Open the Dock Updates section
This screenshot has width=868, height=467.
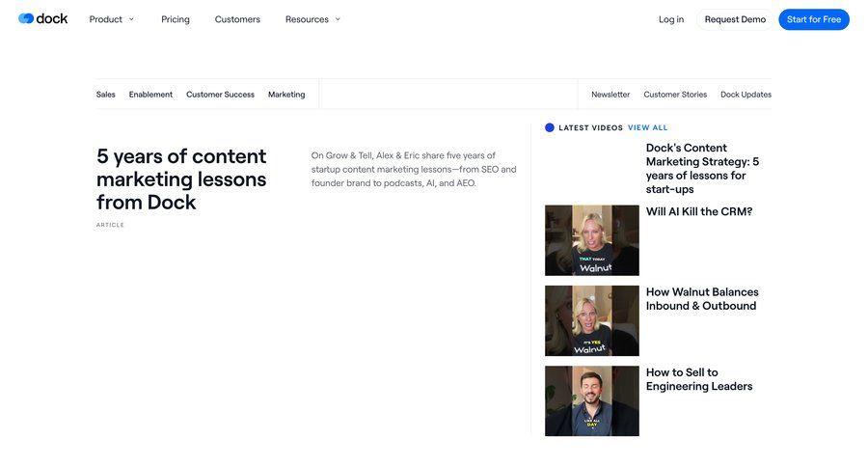pyautogui.click(x=746, y=95)
